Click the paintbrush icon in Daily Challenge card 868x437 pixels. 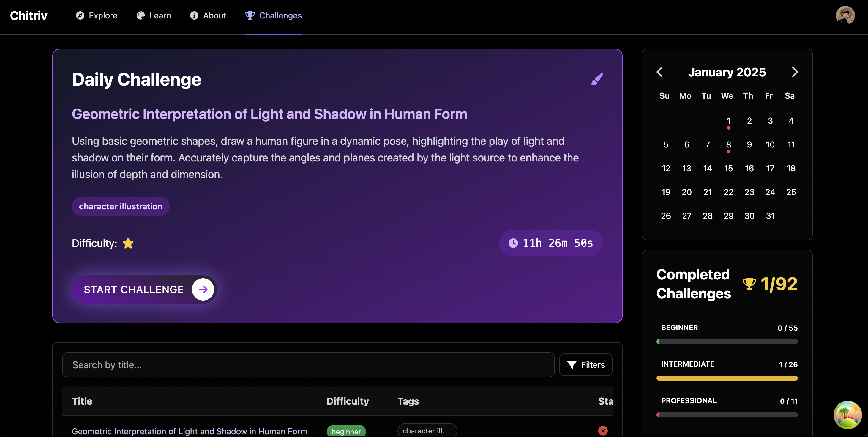[x=596, y=80]
